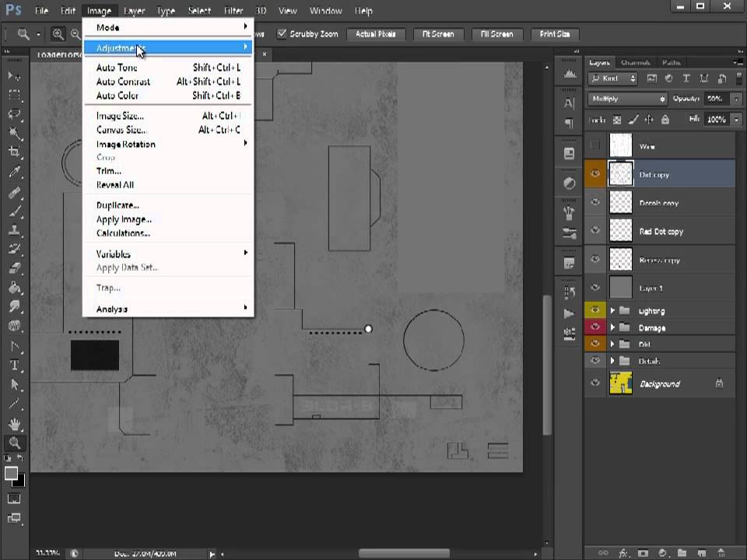Open the Filter menu
This screenshot has width=747, height=560.
click(x=233, y=10)
